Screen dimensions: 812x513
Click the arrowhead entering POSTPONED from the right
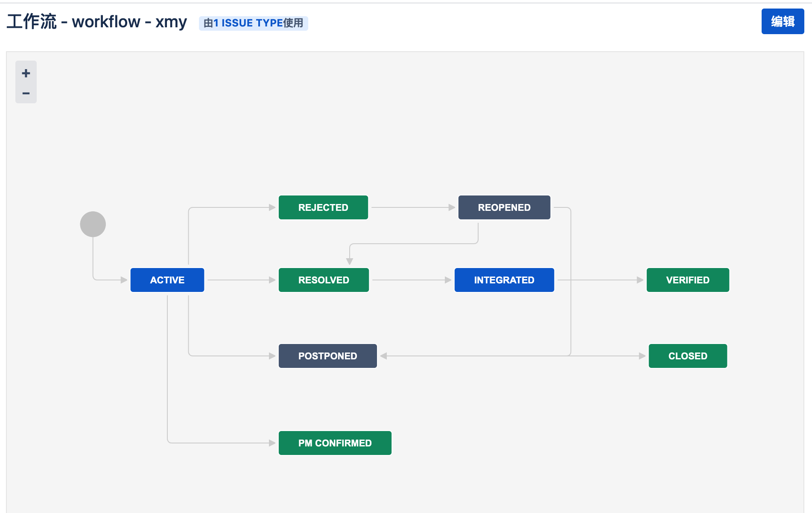tap(383, 356)
